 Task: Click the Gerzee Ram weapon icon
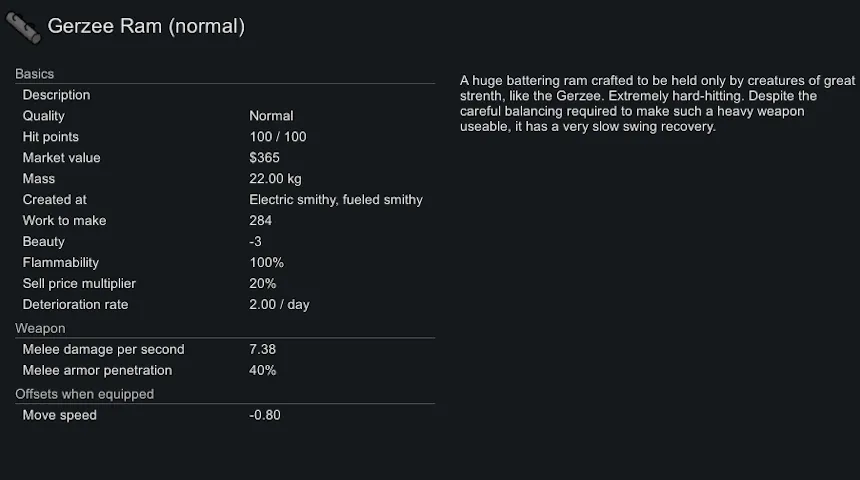[23, 28]
